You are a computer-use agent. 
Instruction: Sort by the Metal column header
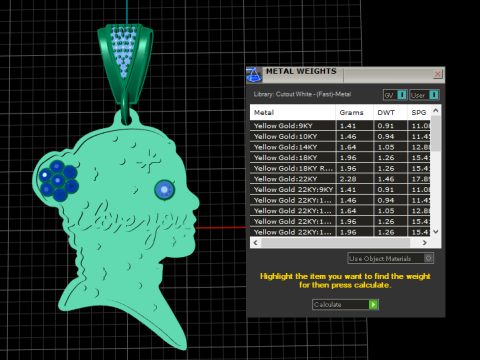point(293,112)
